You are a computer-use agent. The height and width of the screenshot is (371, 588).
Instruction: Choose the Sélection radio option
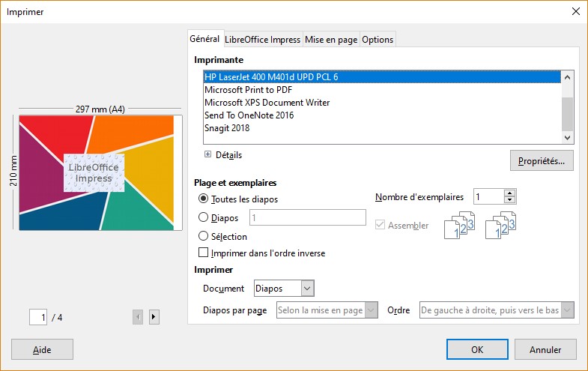pos(203,236)
